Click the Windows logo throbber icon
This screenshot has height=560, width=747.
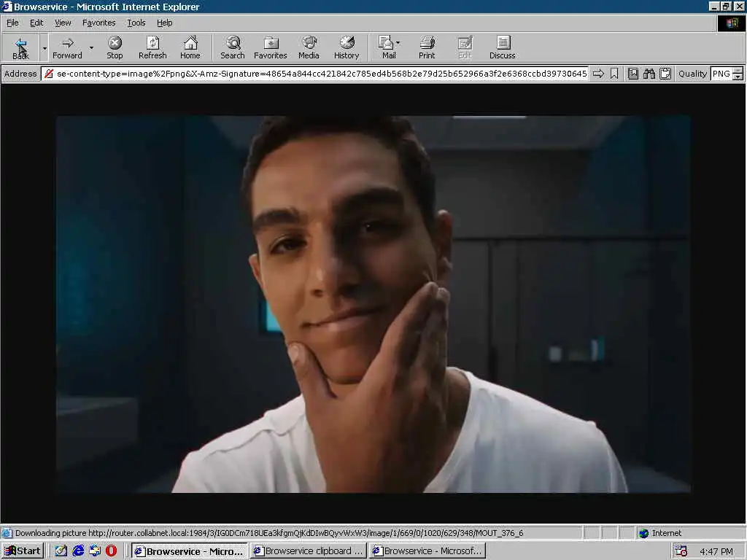(731, 23)
